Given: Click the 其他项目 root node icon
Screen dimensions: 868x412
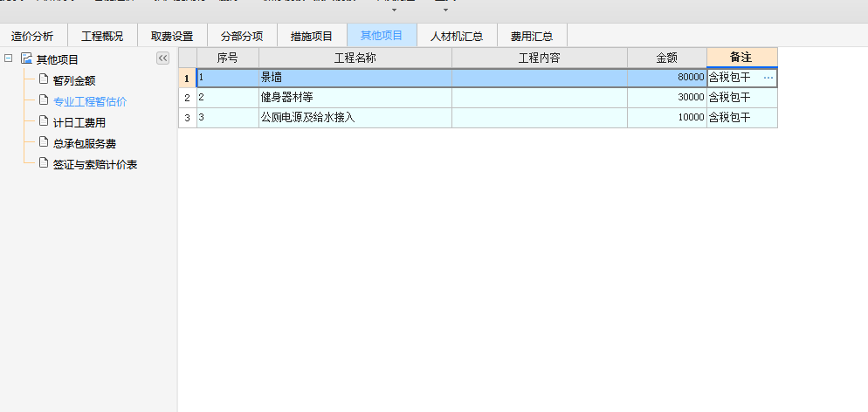Looking at the screenshot, I should [x=26, y=58].
